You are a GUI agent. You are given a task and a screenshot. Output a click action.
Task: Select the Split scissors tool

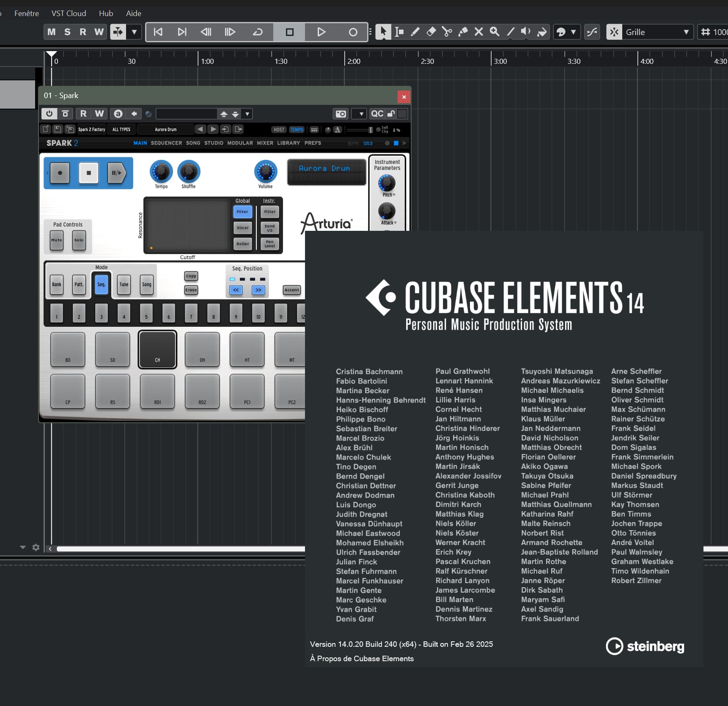(447, 32)
